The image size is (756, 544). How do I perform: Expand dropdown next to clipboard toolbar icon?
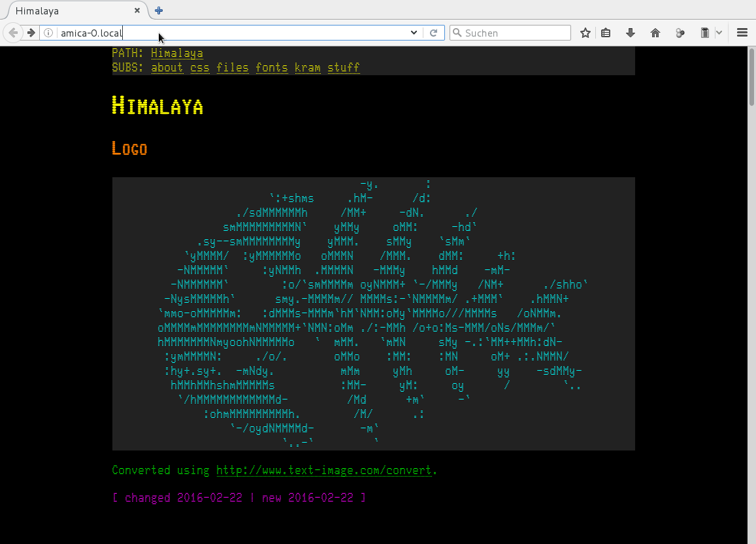point(719,33)
